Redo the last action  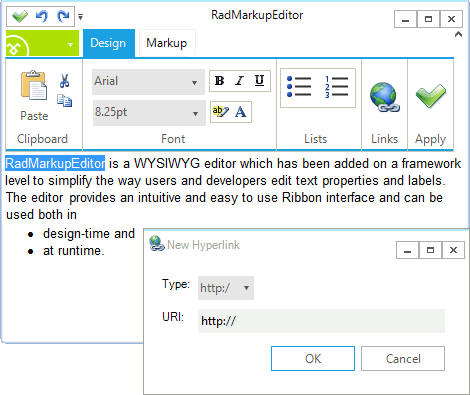[63, 16]
